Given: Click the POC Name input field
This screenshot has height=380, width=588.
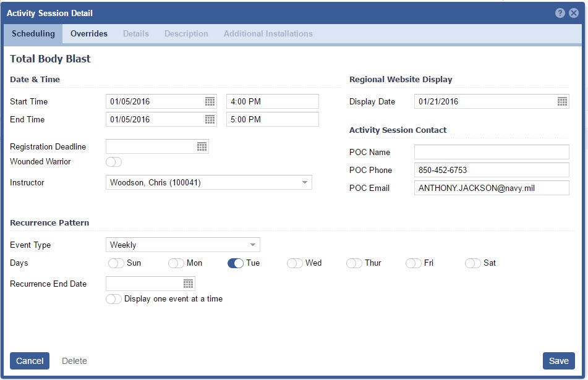Looking at the screenshot, I should pos(491,152).
